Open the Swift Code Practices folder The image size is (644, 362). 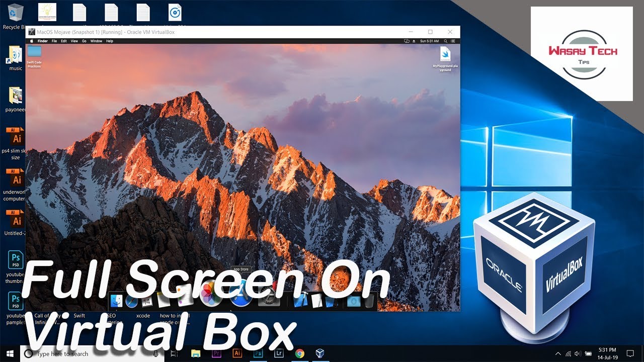click(34, 57)
